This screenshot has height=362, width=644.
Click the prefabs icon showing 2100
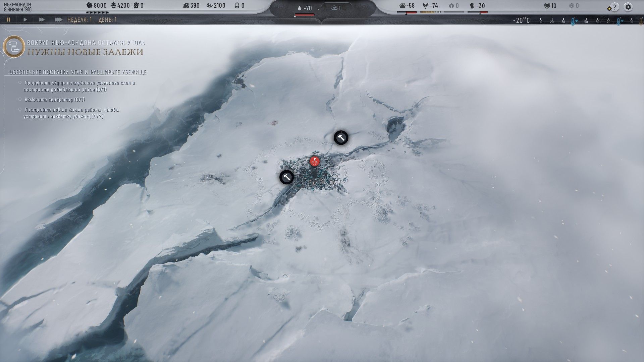coord(210,6)
